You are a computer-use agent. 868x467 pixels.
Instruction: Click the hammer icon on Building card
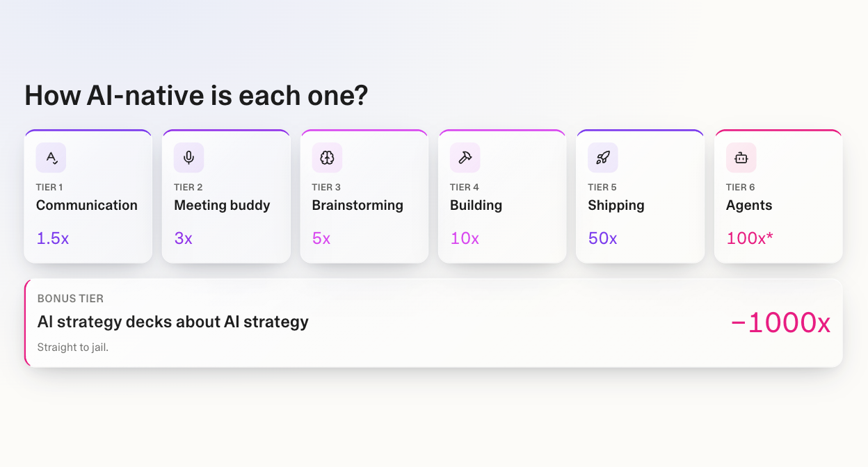tap(465, 158)
